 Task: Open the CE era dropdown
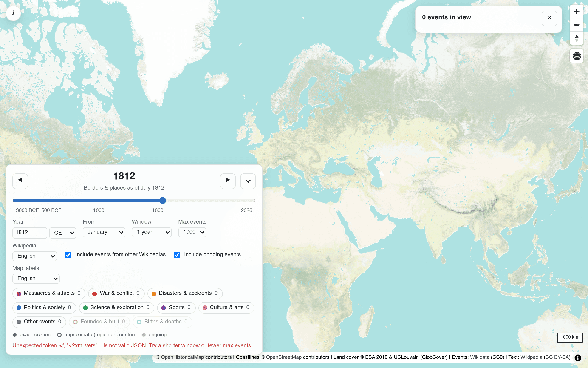(63, 233)
